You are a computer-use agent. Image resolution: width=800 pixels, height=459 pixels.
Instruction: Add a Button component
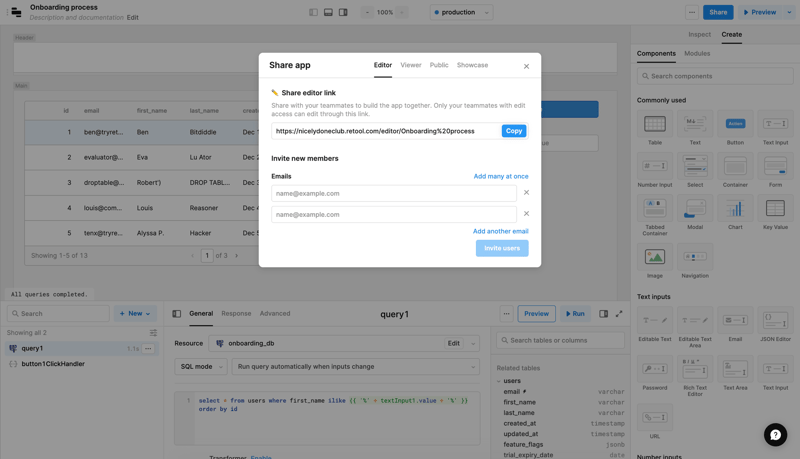(x=735, y=128)
